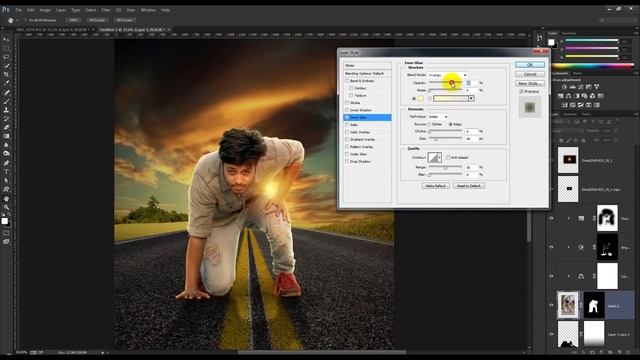Image resolution: width=640 pixels, height=360 pixels.
Task: Select the Dodge tool
Action: (6, 153)
